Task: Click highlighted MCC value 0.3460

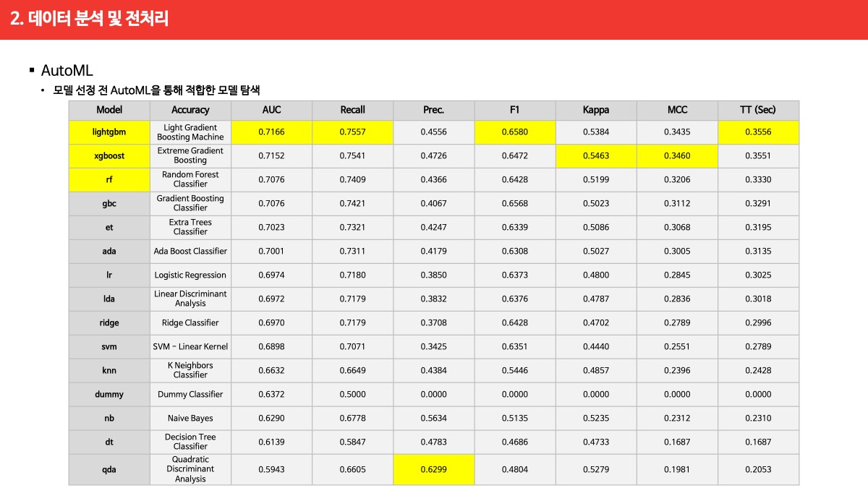Action: [x=677, y=155]
